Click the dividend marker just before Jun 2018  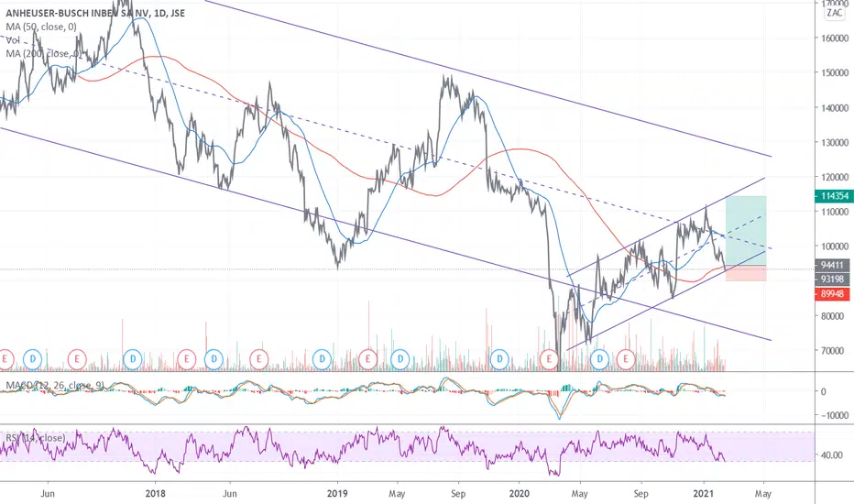214,359
